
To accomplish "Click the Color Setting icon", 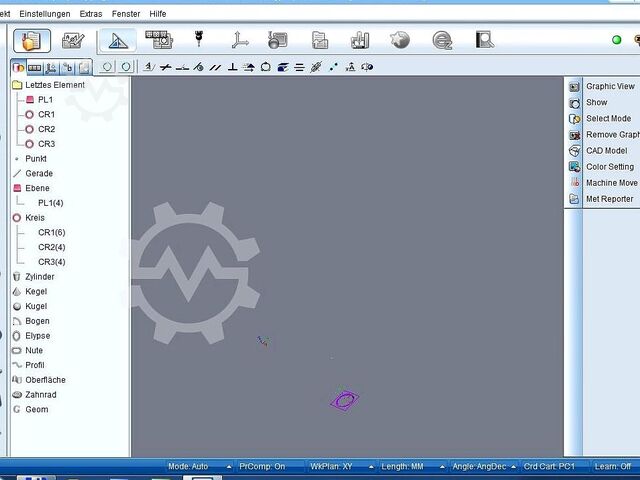I will pos(574,167).
